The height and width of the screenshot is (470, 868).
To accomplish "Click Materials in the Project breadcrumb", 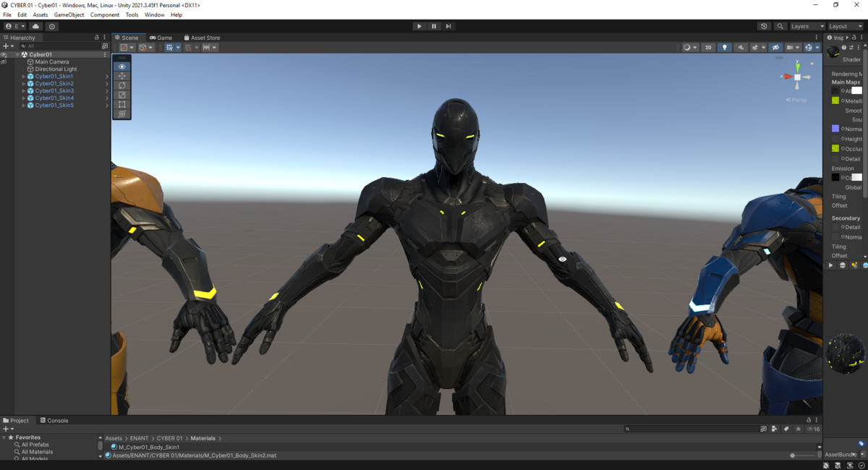I will tap(203, 437).
